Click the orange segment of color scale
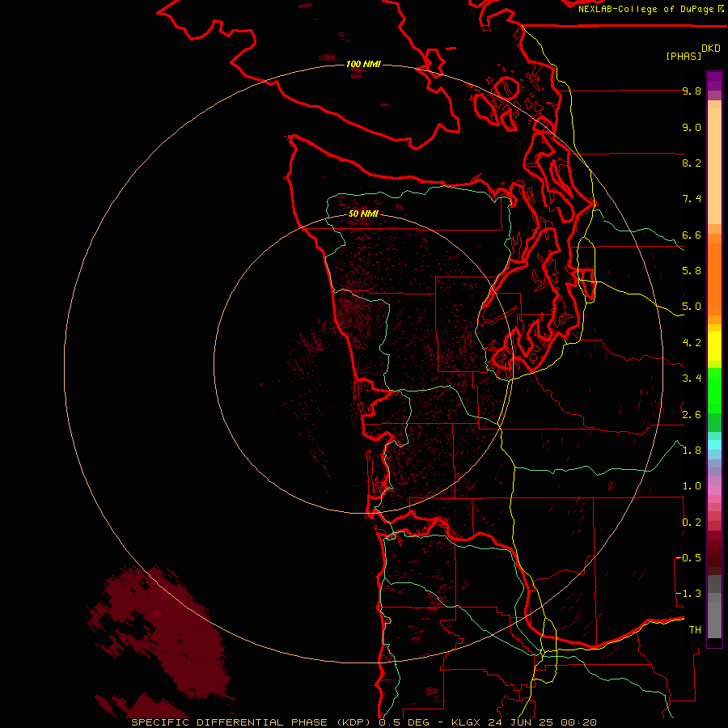 (714, 278)
